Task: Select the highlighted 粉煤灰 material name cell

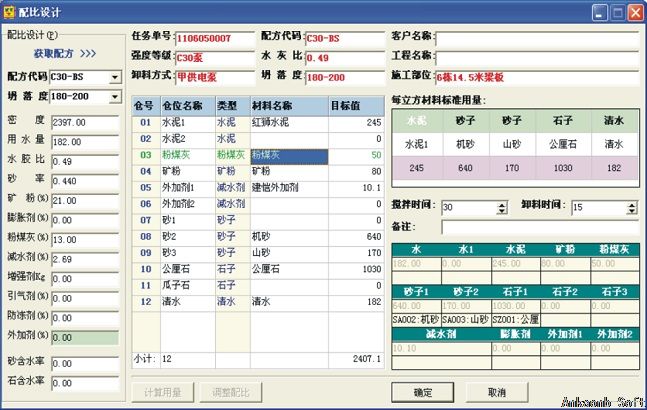Action: pos(288,156)
